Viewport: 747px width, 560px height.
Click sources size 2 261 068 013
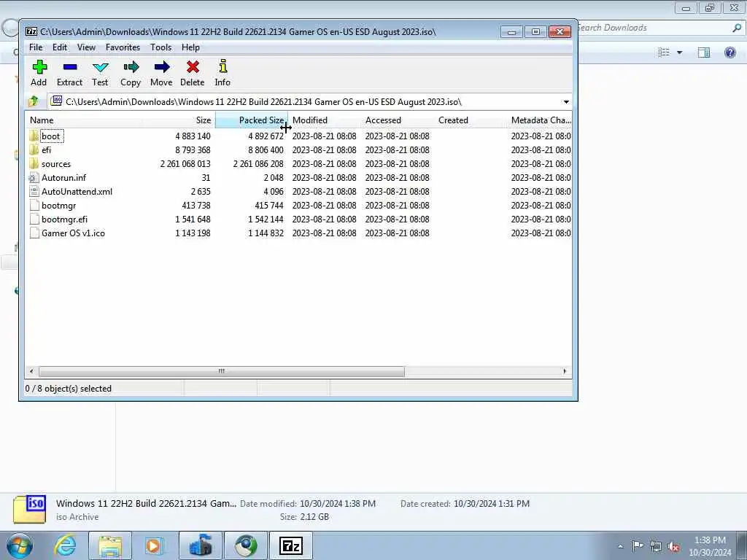(185, 164)
